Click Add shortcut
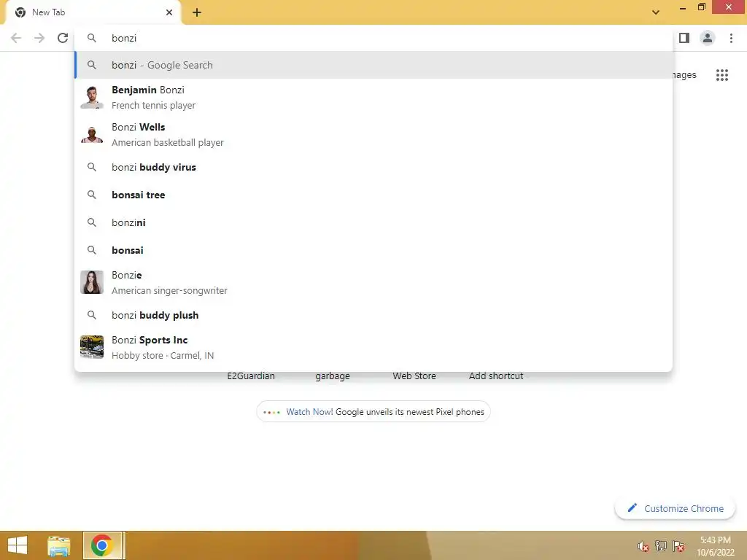The image size is (747, 560). coord(496,376)
